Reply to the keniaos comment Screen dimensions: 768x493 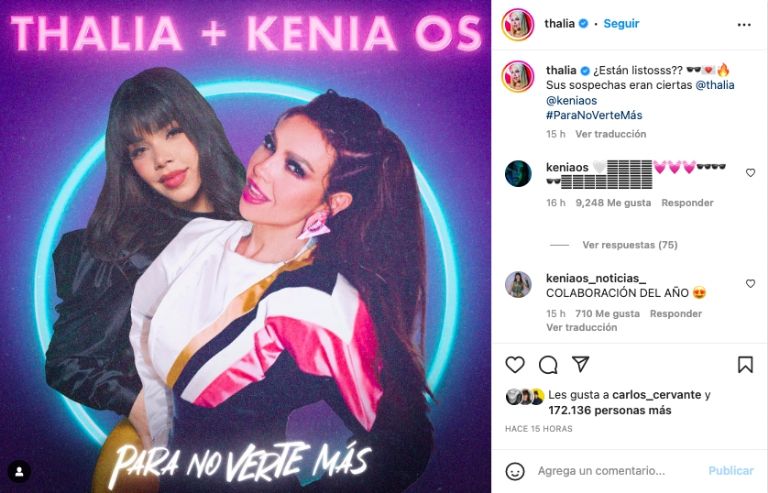(687, 203)
